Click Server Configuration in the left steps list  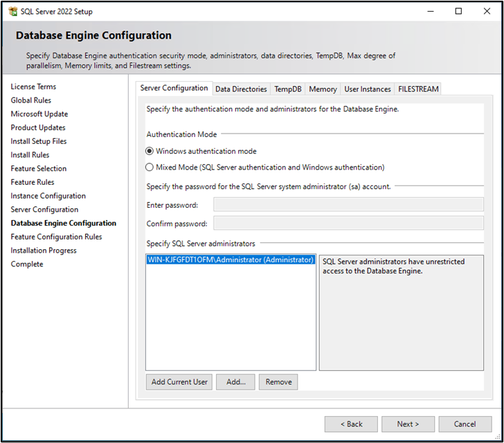pyautogui.click(x=44, y=210)
